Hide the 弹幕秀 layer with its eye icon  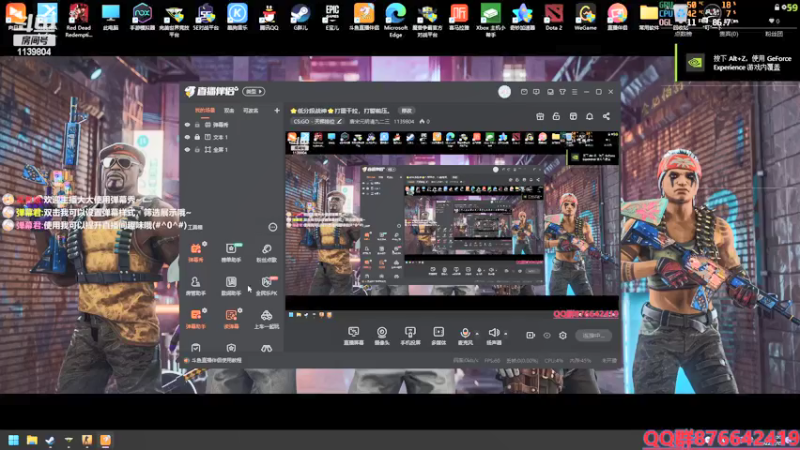pyautogui.click(x=187, y=125)
